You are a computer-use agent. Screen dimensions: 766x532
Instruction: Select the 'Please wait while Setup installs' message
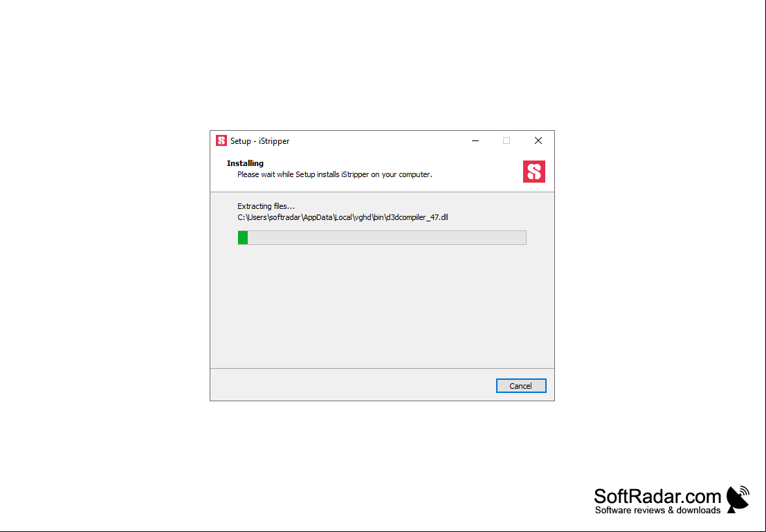[x=335, y=174]
